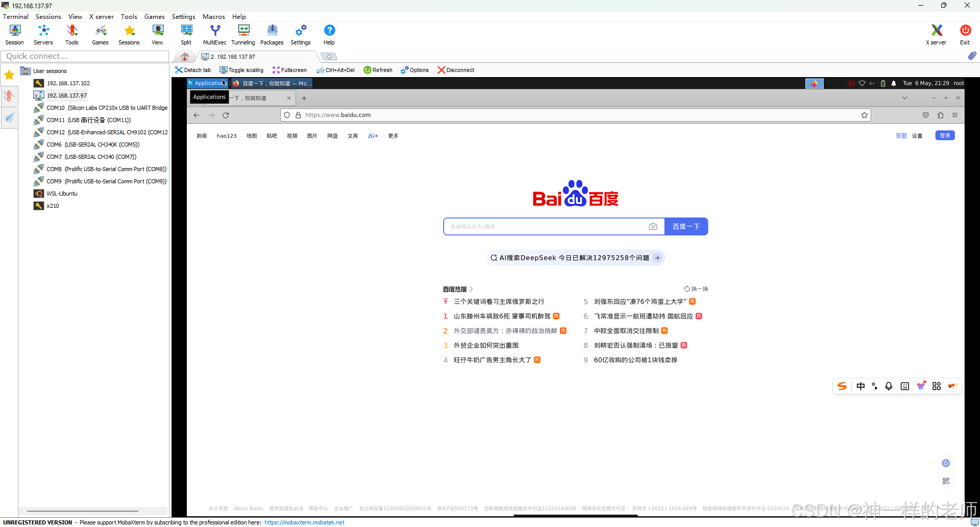Expand the 百度热搜 arrow

pyautogui.click(x=471, y=289)
